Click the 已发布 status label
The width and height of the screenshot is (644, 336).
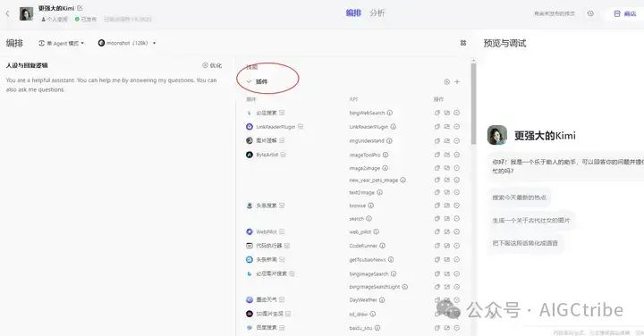point(86,20)
